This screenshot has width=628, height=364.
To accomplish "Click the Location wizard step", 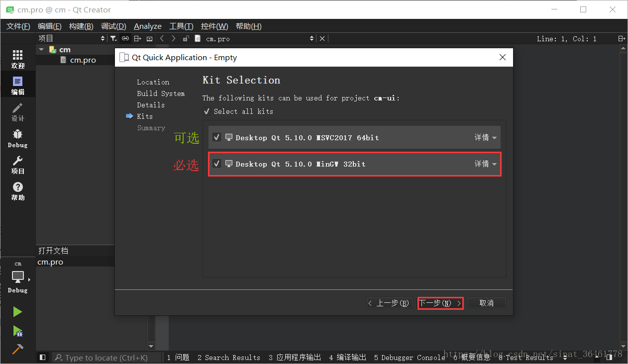I will coord(153,82).
